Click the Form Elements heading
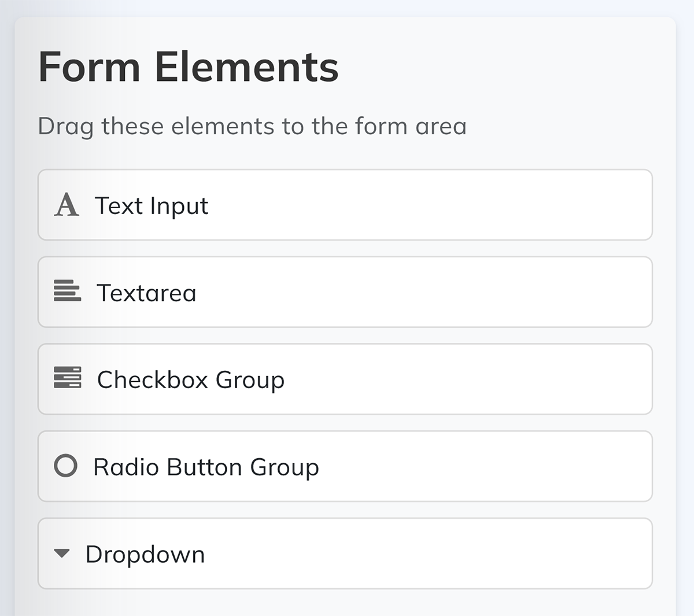This screenshot has height=616, width=694. pos(188,67)
